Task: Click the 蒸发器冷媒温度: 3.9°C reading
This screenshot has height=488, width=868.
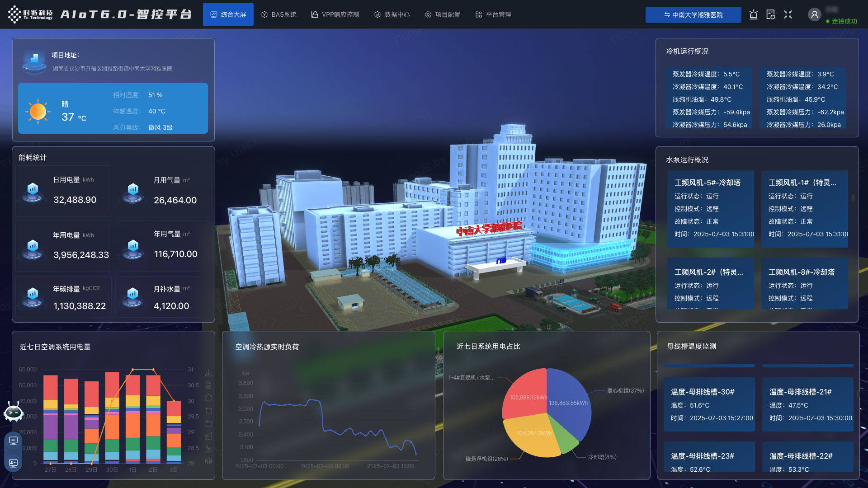Action: pyautogui.click(x=800, y=74)
